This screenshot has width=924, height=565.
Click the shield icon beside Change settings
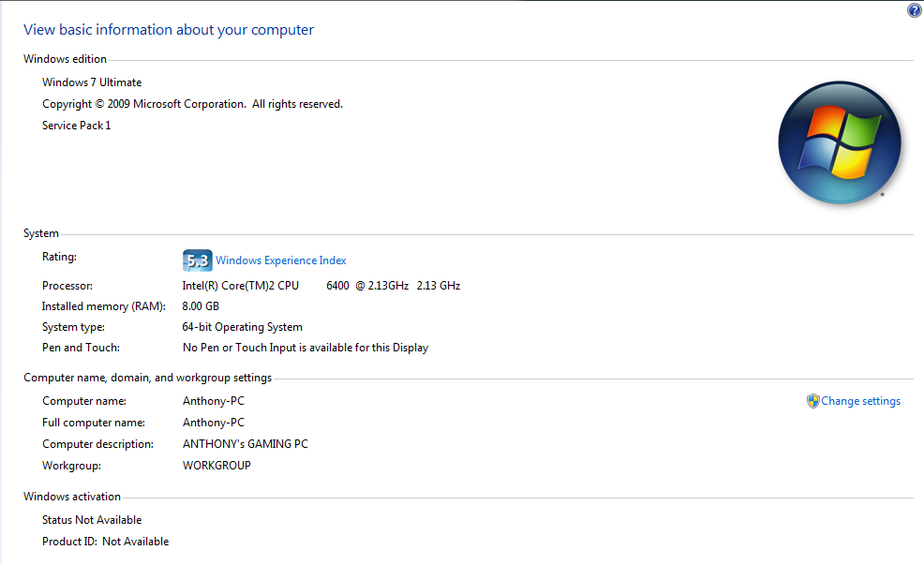coord(813,401)
